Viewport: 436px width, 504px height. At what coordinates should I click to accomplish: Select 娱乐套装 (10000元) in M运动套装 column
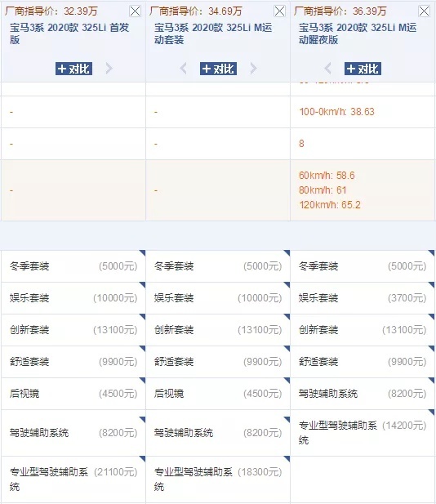point(218,298)
